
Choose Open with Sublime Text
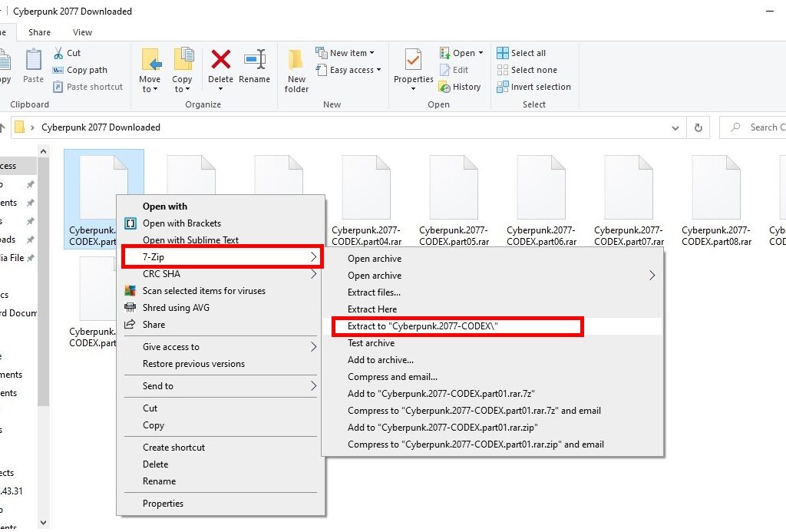pyautogui.click(x=221, y=240)
